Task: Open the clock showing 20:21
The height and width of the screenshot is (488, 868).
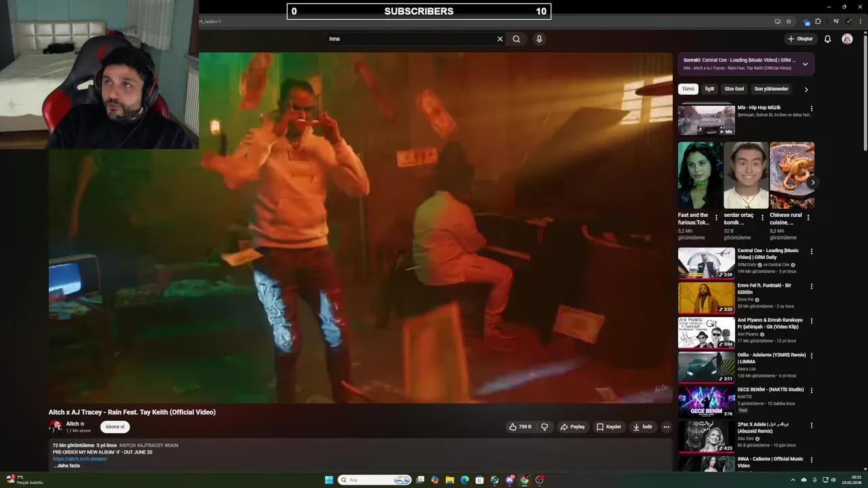Action: click(x=851, y=480)
